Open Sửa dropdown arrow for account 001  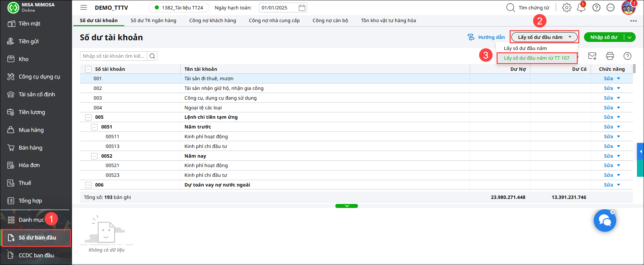[x=619, y=78]
